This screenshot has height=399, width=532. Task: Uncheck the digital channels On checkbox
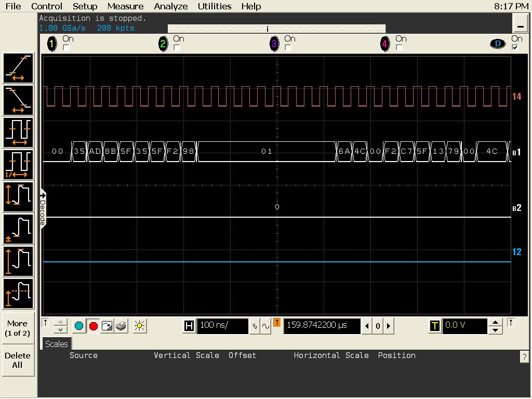515,48
